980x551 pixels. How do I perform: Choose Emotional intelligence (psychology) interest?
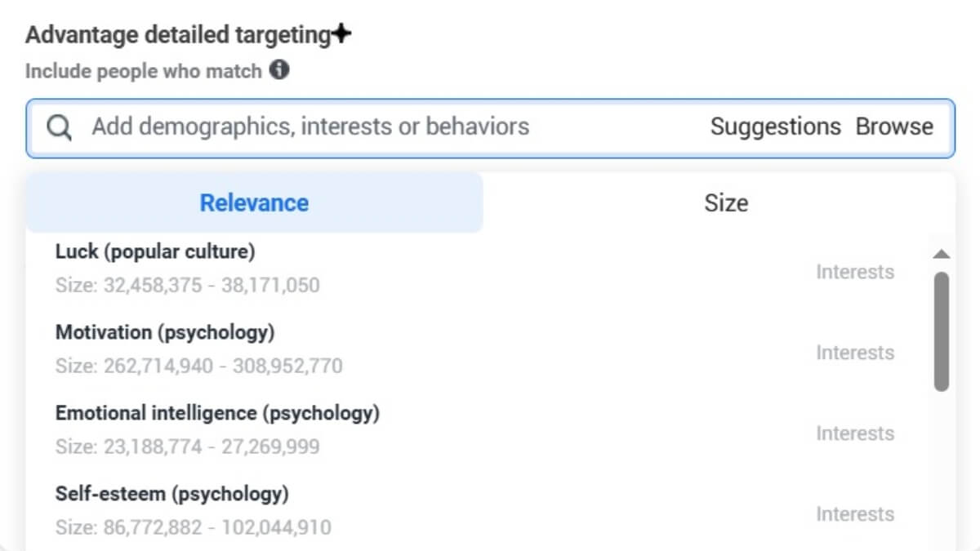(217, 414)
